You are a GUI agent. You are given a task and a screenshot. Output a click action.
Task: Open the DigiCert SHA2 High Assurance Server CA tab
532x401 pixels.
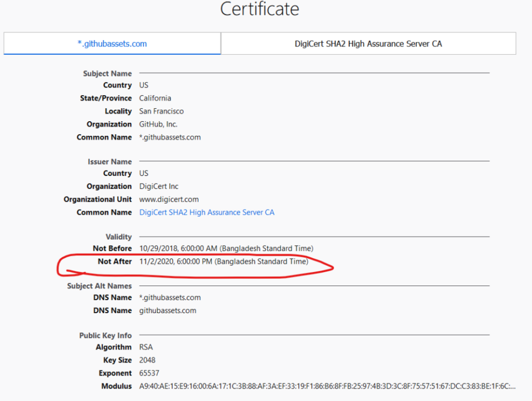point(368,44)
